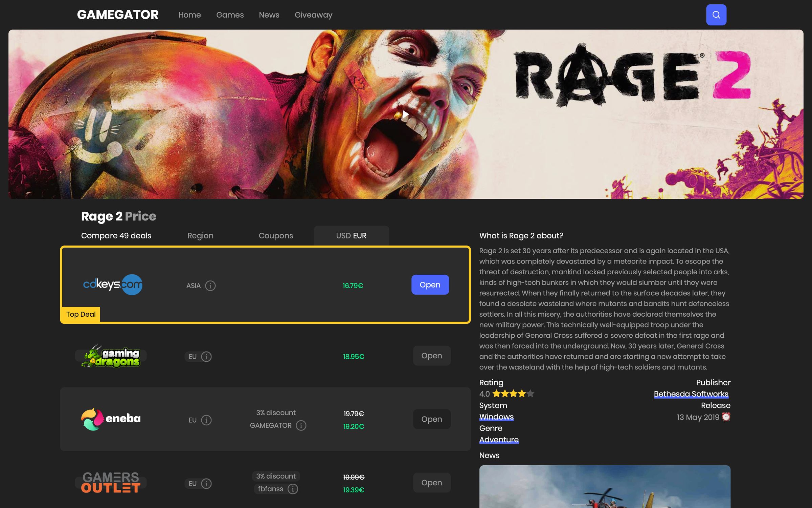Open info icon next to ASIA region
The width and height of the screenshot is (812, 508).
(x=210, y=286)
